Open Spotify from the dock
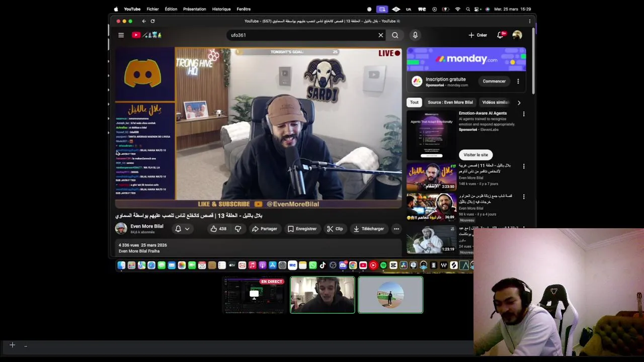This screenshot has width=644, height=362. point(383,265)
